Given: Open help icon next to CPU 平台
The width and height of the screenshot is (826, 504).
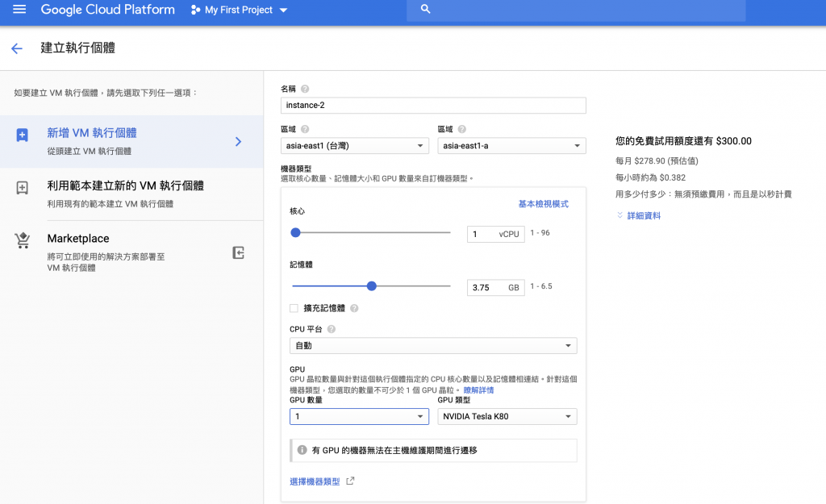Looking at the screenshot, I should point(332,329).
